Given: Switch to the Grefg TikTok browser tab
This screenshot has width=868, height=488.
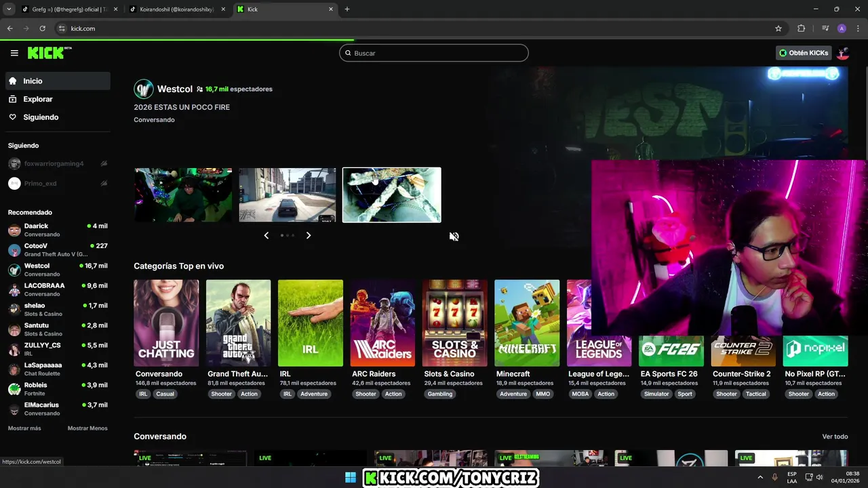Looking at the screenshot, I should tap(68, 9).
